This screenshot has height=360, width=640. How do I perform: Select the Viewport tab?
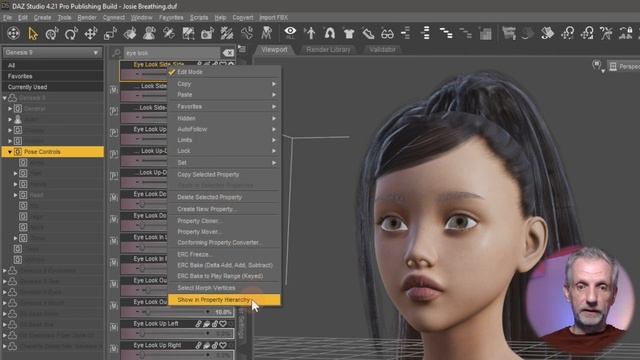pos(274,49)
